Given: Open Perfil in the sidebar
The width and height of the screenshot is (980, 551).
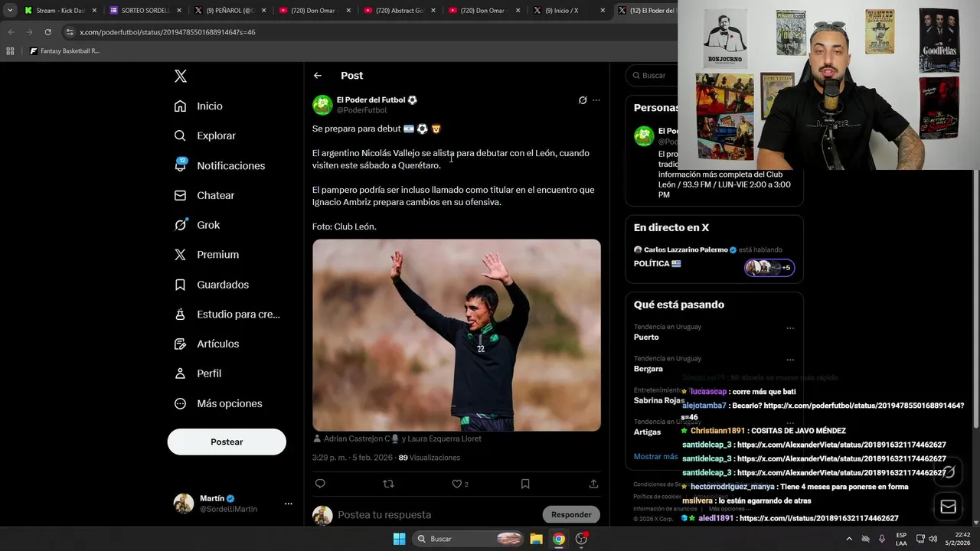Looking at the screenshot, I should [198, 373].
